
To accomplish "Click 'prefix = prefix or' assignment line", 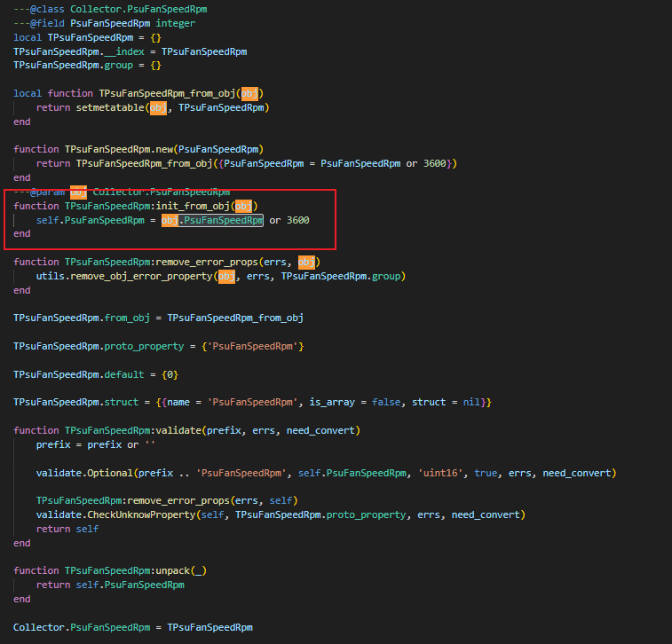I will [x=87, y=444].
